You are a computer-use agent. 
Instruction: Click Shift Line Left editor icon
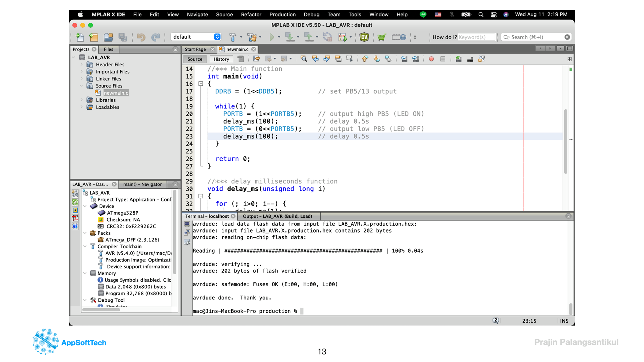pyautogui.click(x=404, y=59)
